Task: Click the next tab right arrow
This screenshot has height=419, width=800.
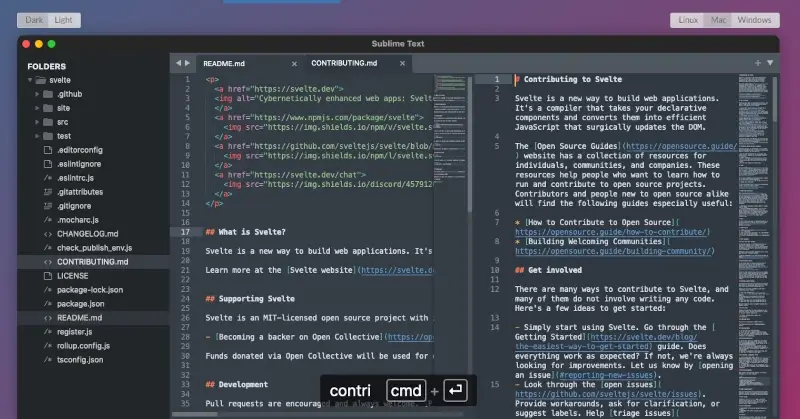Action: [x=187, y=62]
